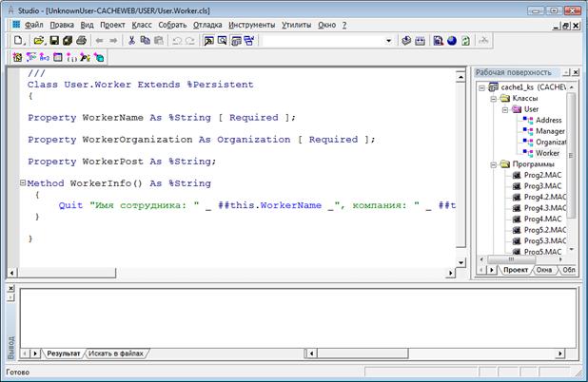Select Prog4.MAC in the project tree
This screenshot has height=382, width=588.
click(542, 219)
